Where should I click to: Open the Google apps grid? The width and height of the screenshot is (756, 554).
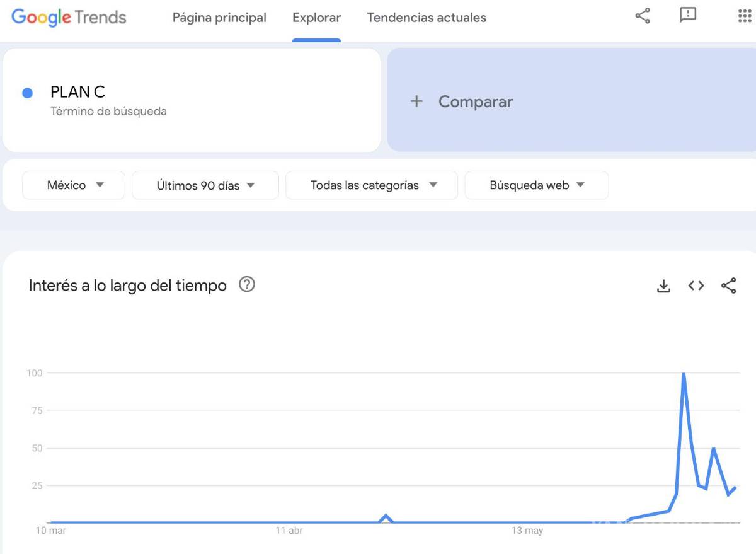tap(745, 16)
